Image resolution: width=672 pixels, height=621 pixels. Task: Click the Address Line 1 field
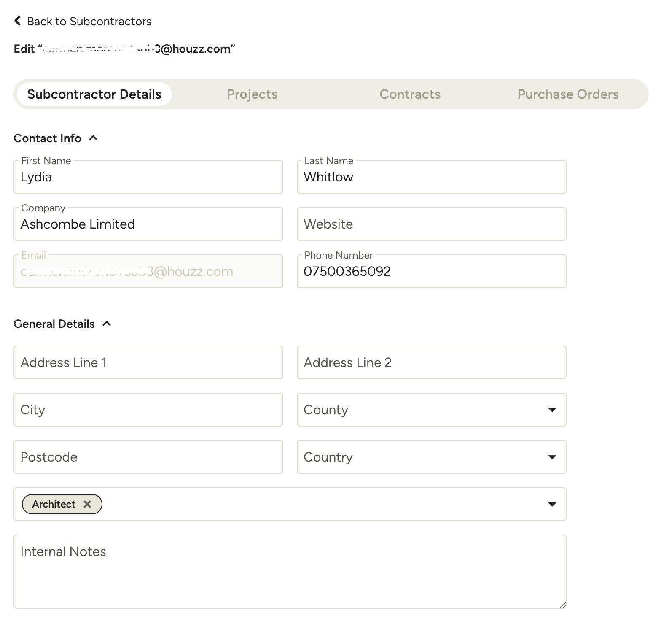pos(148,362)
